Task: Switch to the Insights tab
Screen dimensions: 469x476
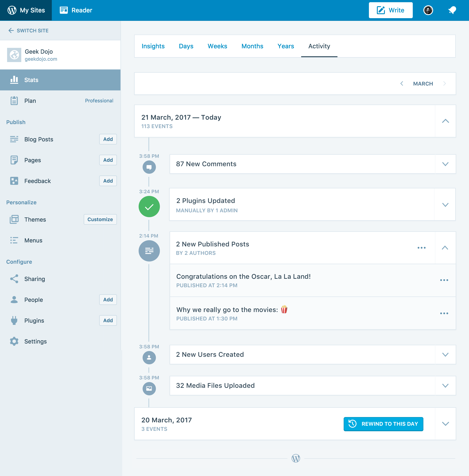Action: (153, 46)
